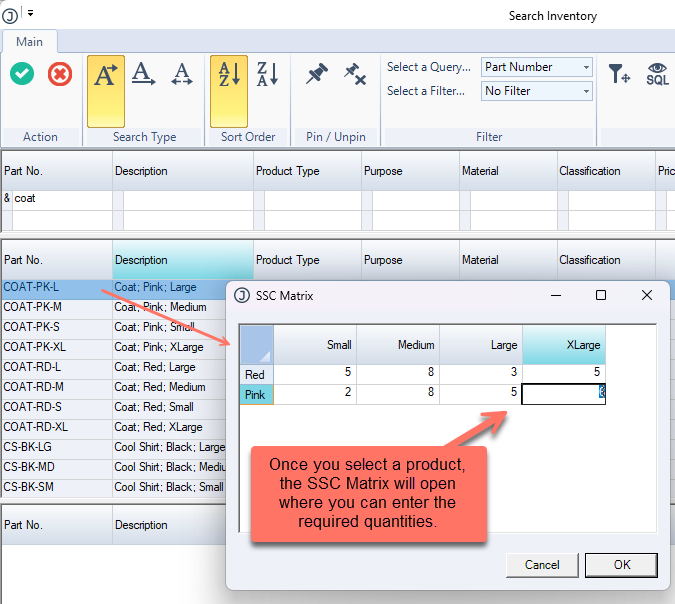This screenshot has width=675, height=604.
Task: Click the add filter funnel icon
Action: [619, 74]
